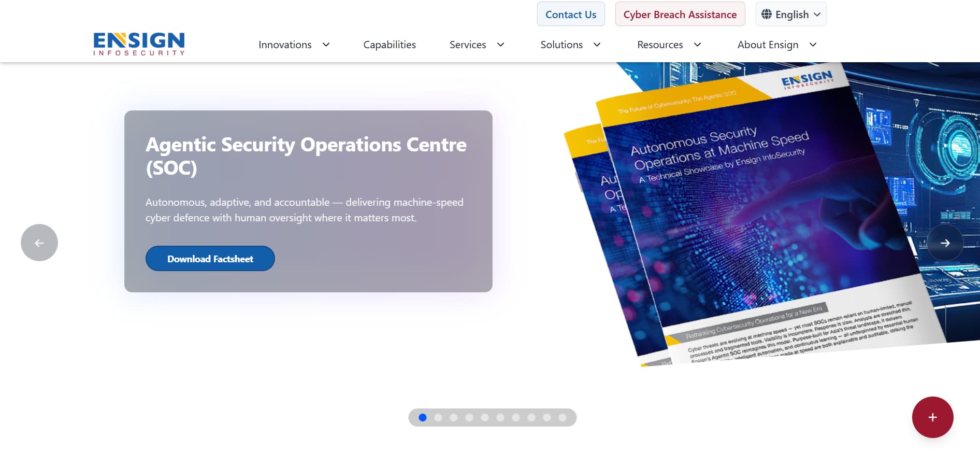Select the fourth carousel dot

(469, 417)
